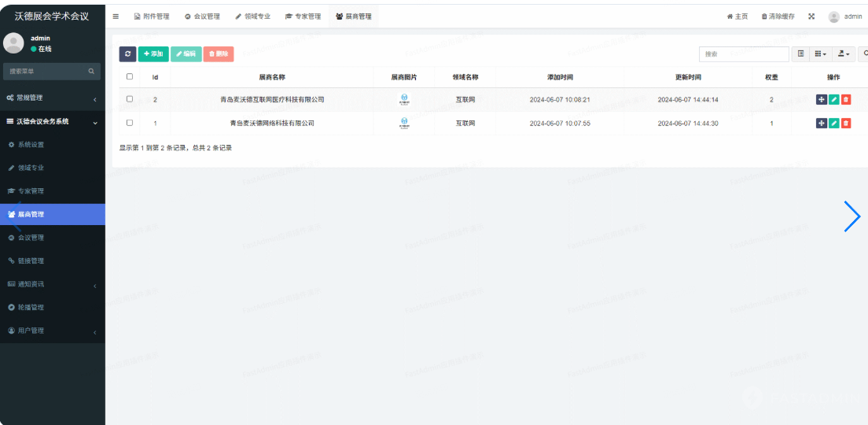This screenshot has width=868, height=425.
Task: Tick the select-all checkbox in the table header
Action: coord(130,77)
